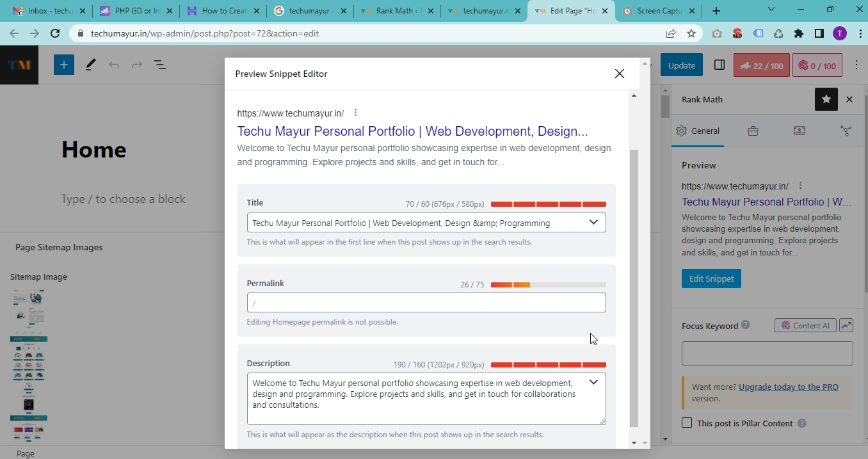Click the Focus Keyword help icon
Screen dimensions: 868x459
coord(746,326)
